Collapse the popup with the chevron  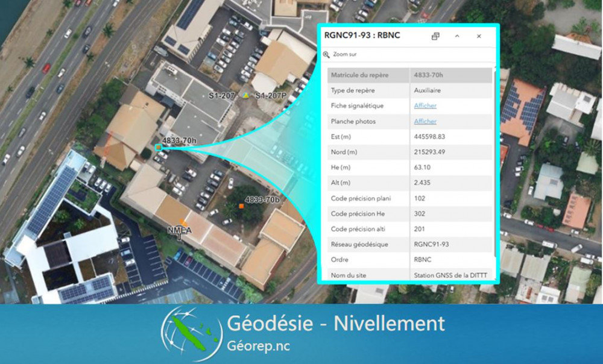point(457,36)
